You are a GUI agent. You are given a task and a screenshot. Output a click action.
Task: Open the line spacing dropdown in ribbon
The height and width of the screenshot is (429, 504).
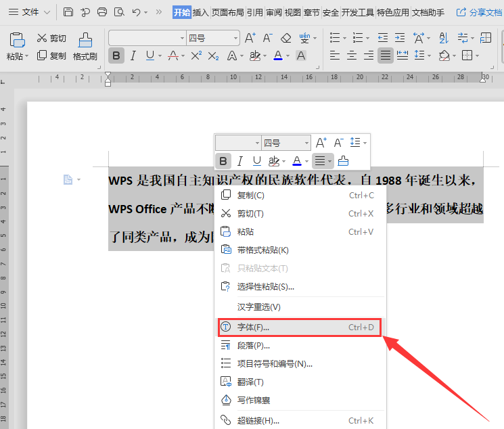pos(429,55)
